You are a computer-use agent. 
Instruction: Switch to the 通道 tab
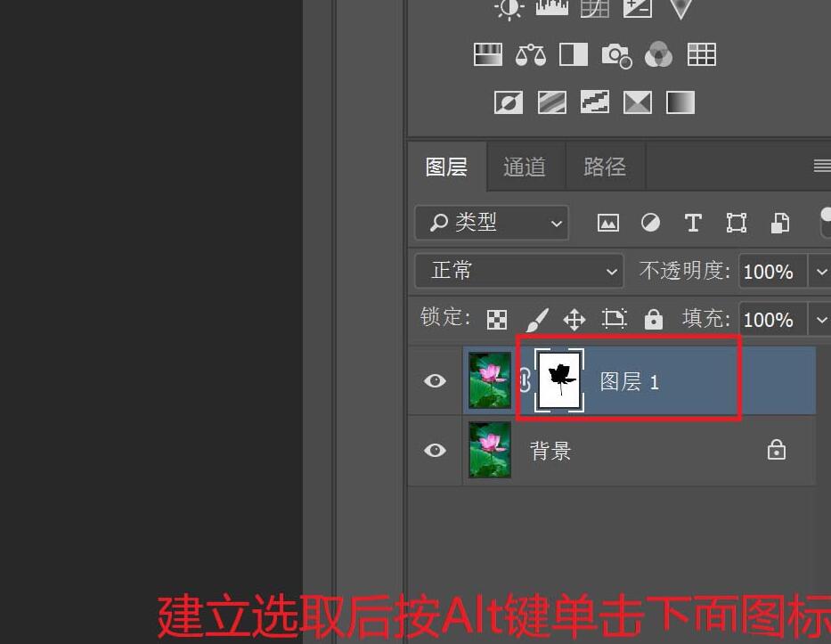(x=525, y=167)
